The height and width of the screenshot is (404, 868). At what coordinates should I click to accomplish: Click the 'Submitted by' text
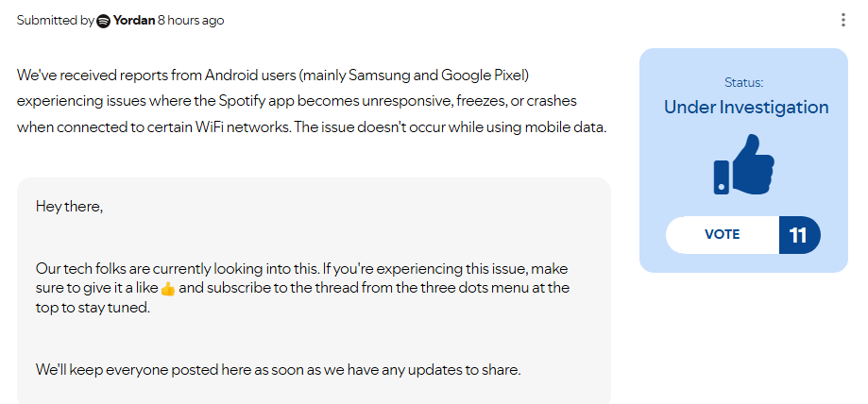tap(55, 21)
